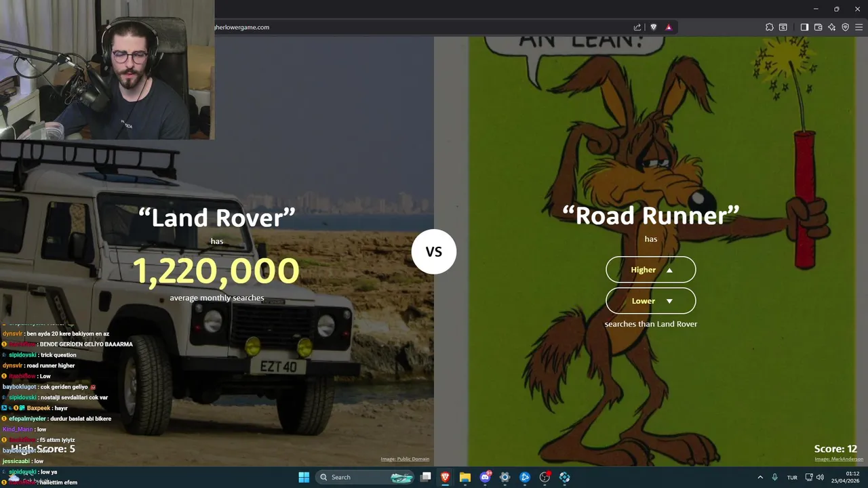Screen dimensions: 868x488
Task: Click the last pinned teal taskbar app icon
Action: pyautogui.click(x=564, y=477)
